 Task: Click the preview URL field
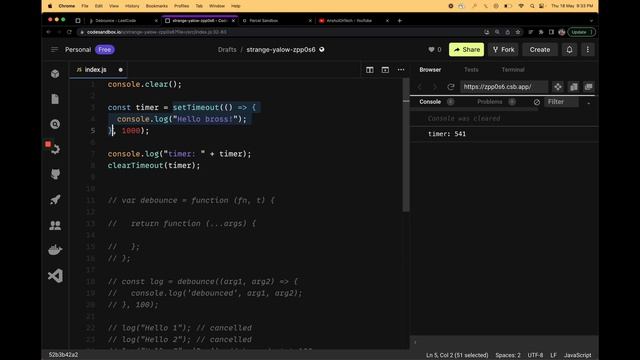(504, 87)
